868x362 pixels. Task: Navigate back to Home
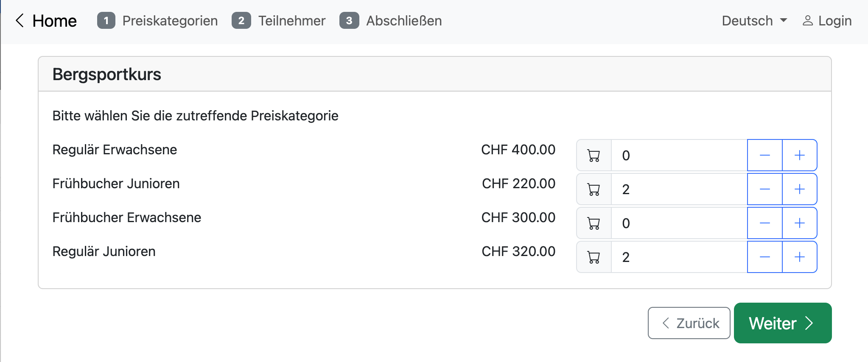point(46,21)
